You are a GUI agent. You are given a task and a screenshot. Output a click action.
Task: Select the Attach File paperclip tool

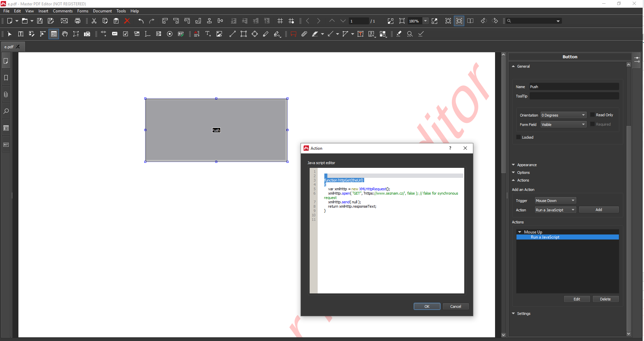[x=304, y=34]
